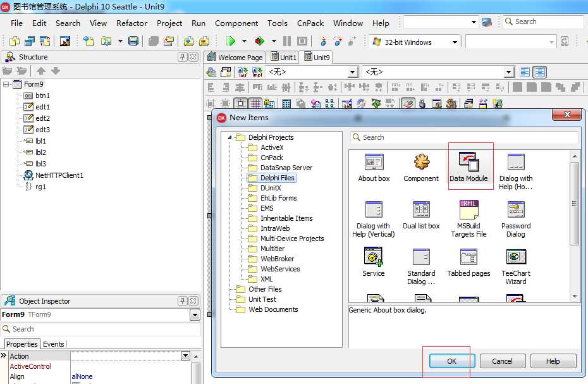Click Cancel in New Items dialog

(x=502, y=361)
